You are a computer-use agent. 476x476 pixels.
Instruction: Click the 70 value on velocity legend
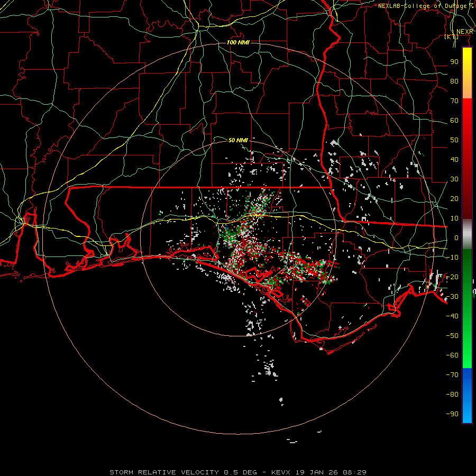coord(454,101)
